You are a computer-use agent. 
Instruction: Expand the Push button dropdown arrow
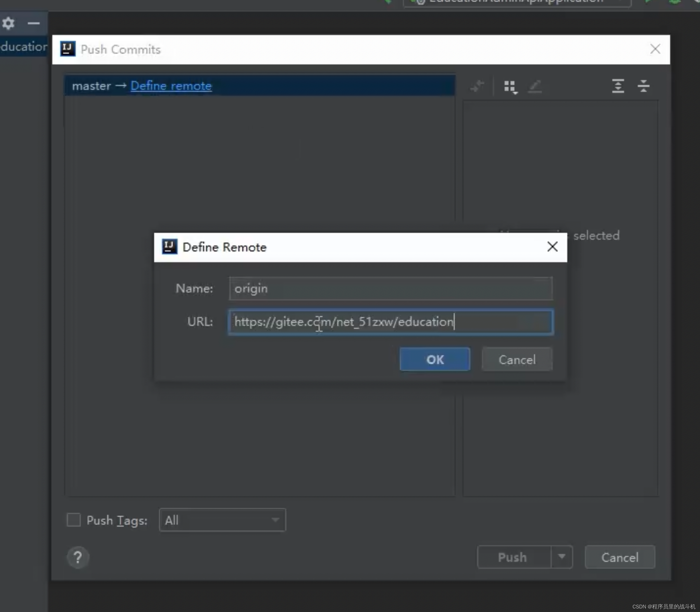click(x=562, y=557)
